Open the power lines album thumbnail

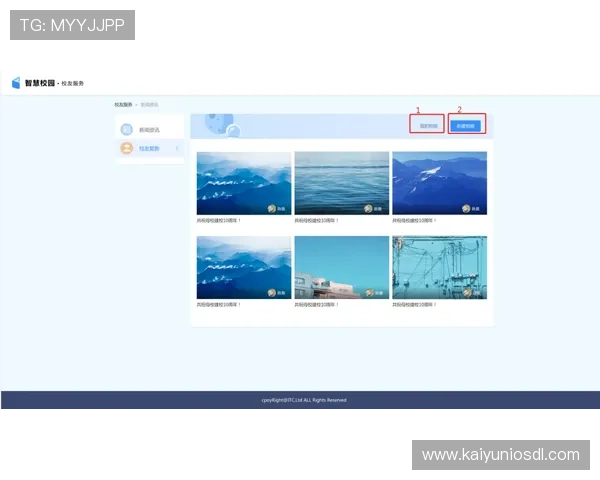(x=439, y=265)
